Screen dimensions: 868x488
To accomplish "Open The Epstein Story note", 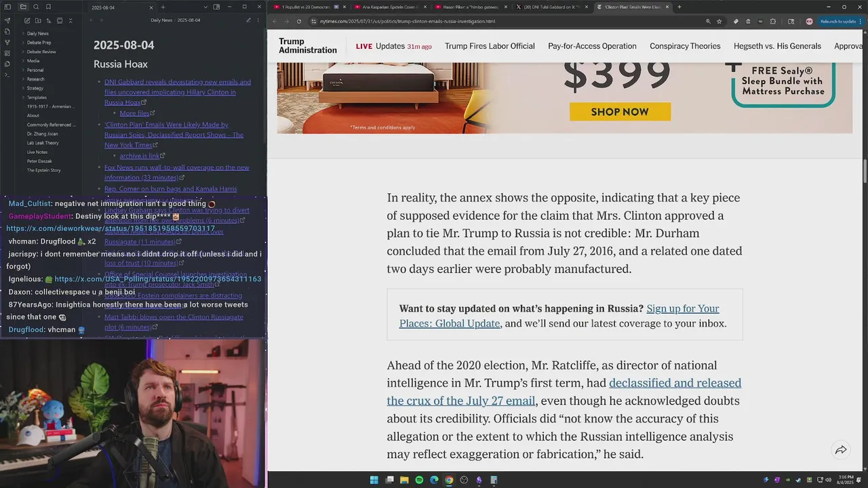I will tap(43, 170).
